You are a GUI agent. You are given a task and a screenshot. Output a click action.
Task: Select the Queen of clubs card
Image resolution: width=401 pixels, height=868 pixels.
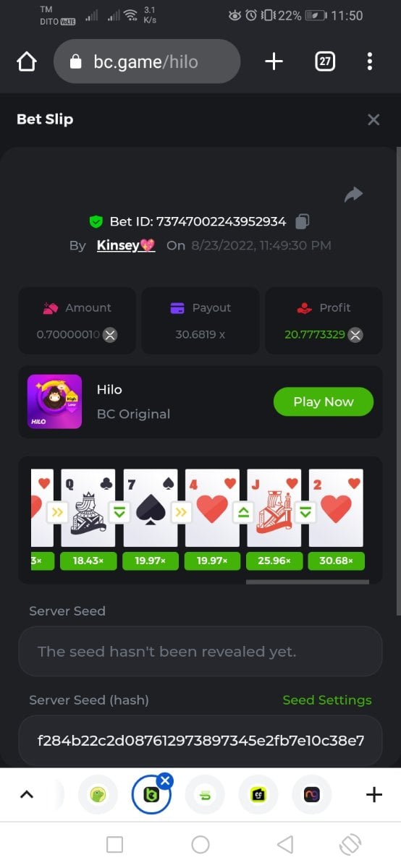tap(88, 508)
